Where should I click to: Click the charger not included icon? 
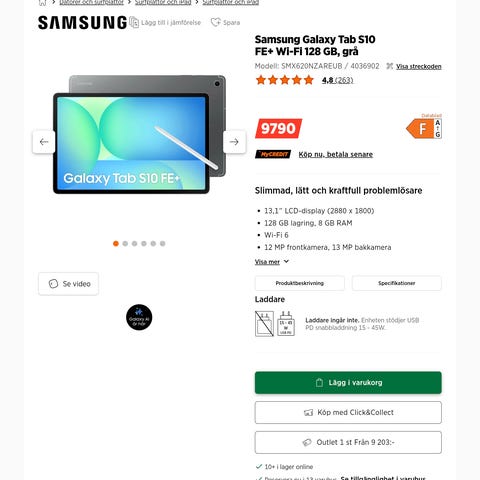264,324
